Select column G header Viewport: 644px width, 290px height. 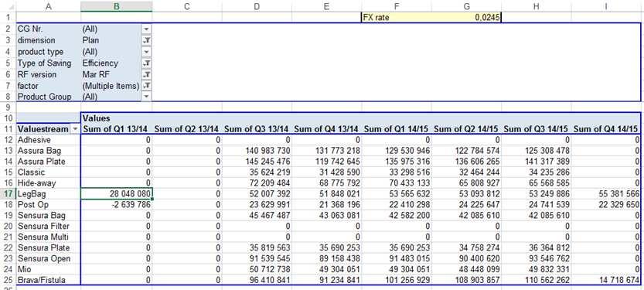[467, 6]
